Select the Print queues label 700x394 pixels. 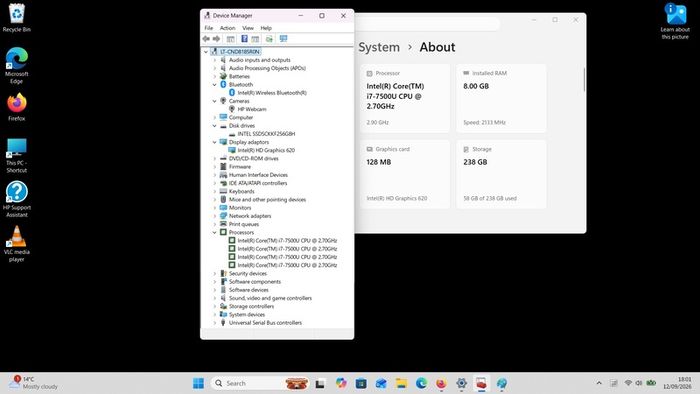pos(244,224)
